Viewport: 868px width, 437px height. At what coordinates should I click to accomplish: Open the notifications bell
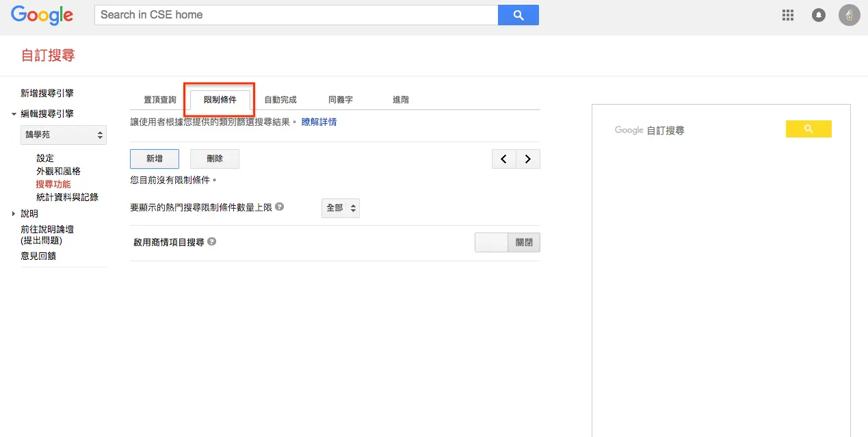pos(819,15)
